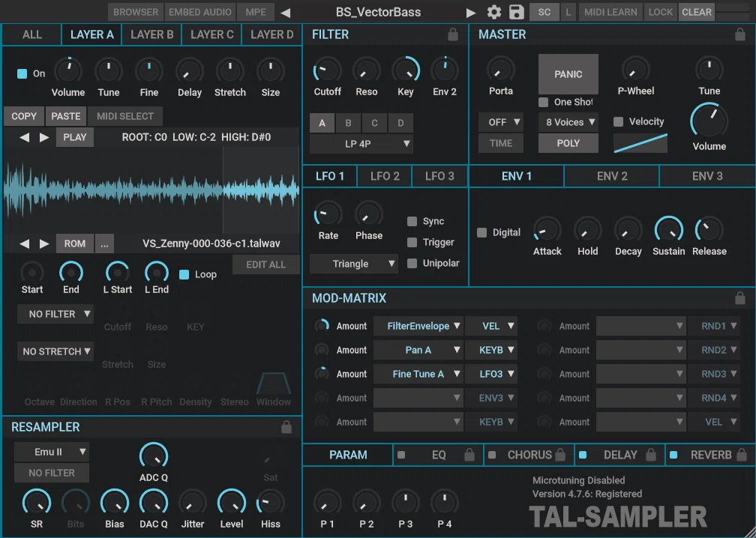Click the PANIC button
The width and height of the screenshot is (756, 538).
(568, 74)
